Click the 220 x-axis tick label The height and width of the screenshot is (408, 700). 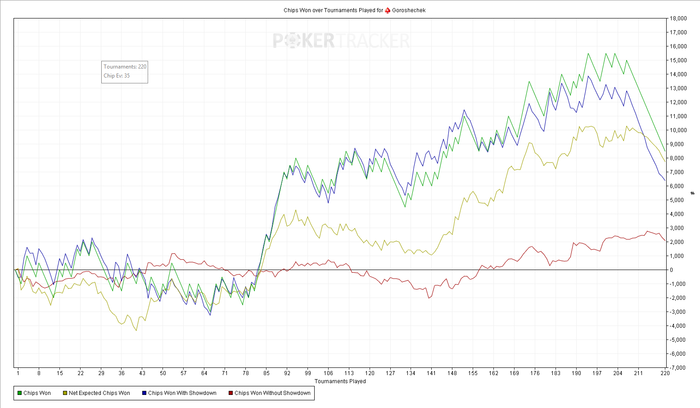point(665,373)
